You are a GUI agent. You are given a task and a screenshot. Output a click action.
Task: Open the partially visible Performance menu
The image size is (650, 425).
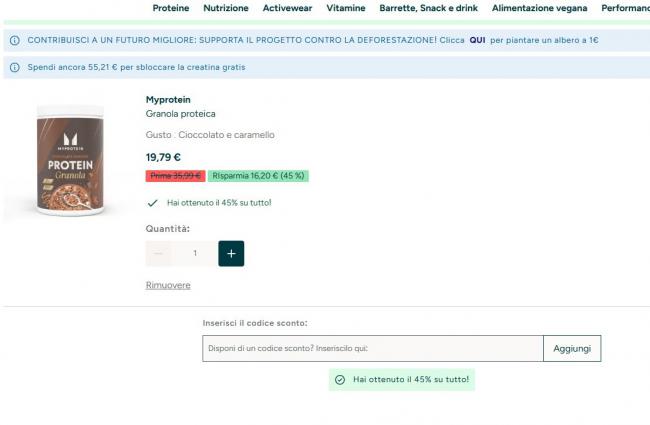pos(625,8)
